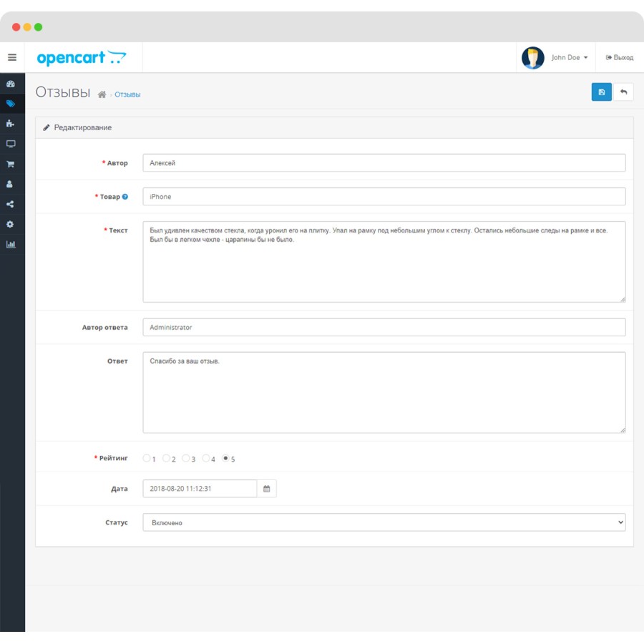The width and height of the screenshot is (644, 644).
Task: Click the opencart logo
Action: coord(82,58)
